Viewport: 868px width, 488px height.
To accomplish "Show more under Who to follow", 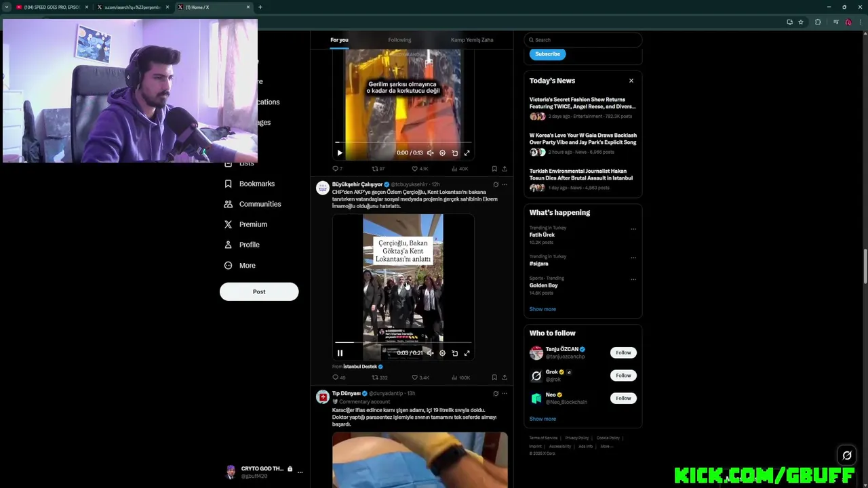I will coord(542,419).
